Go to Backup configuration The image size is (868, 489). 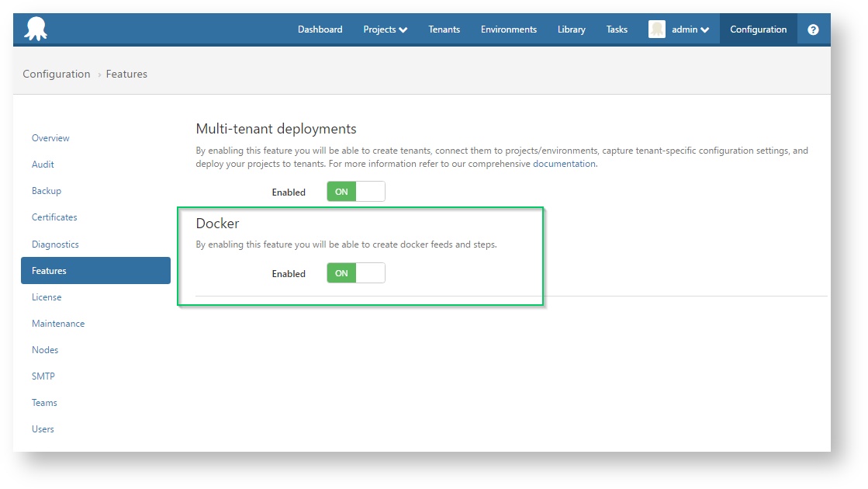point(47,190)
